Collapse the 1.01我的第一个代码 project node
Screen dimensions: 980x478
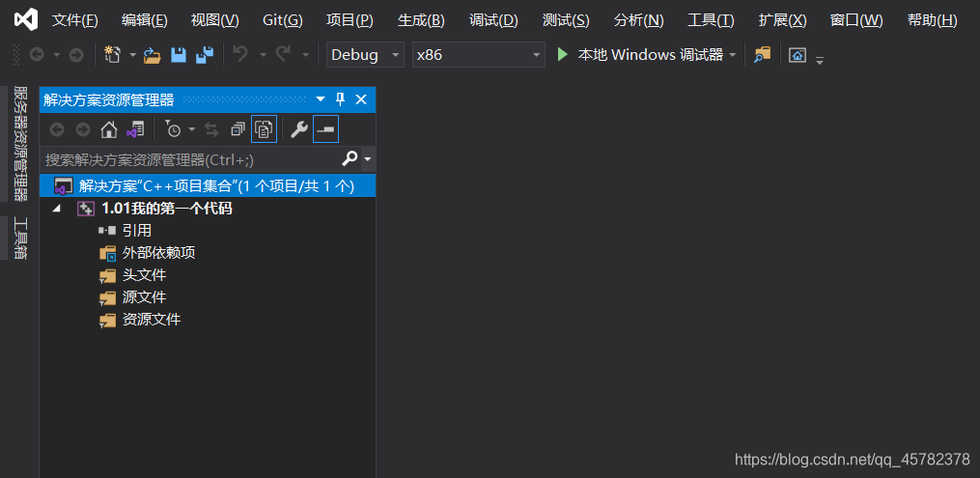[x=58, y=209]
